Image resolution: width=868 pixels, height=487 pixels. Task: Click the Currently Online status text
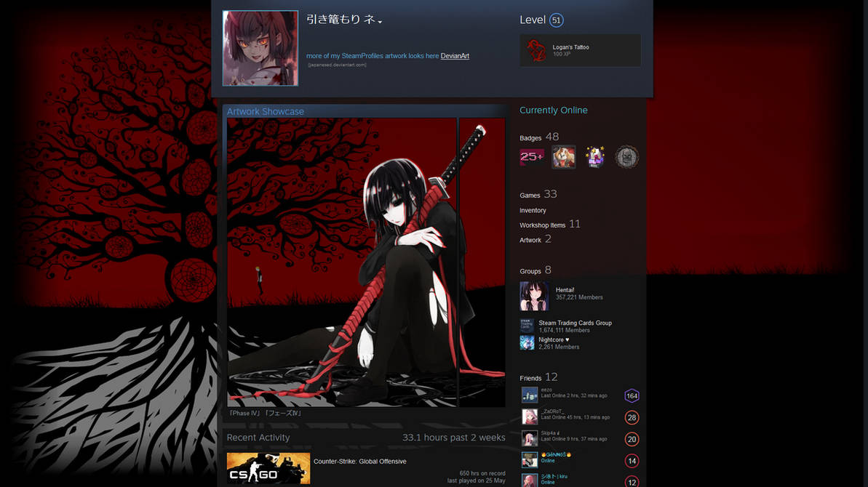554,110
